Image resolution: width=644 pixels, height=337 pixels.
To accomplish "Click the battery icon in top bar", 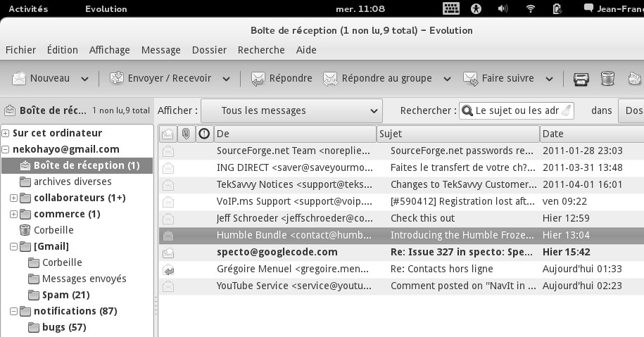I will pos(557,8).
